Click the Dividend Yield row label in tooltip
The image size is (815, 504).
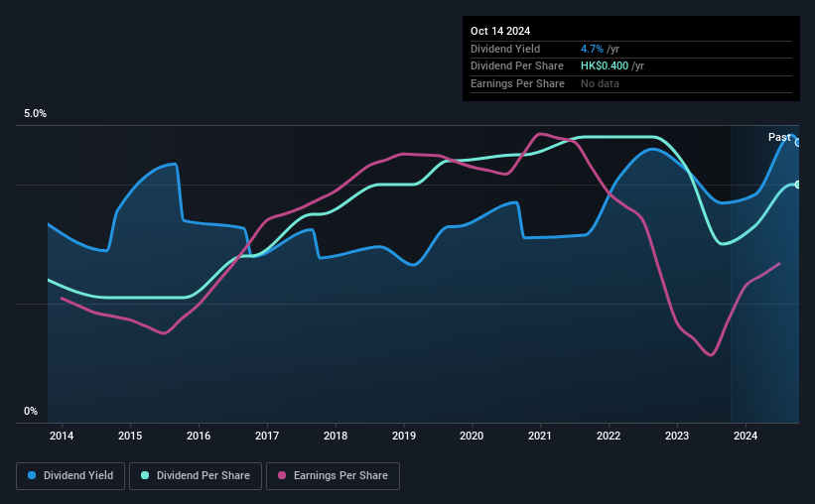click(x=505, y=49)
